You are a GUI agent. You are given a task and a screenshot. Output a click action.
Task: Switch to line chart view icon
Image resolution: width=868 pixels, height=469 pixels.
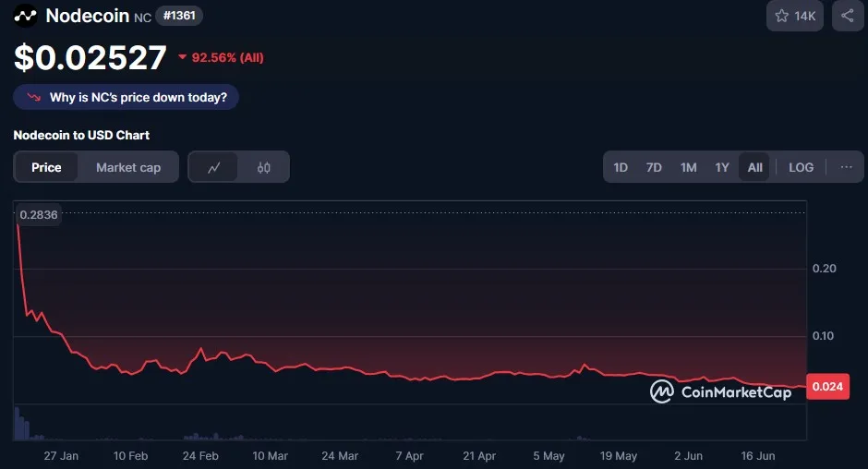tap(213, 167)
